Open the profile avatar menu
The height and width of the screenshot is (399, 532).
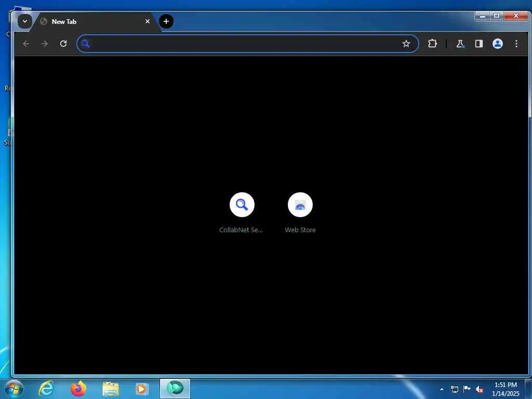pyautogui.click(x=497, y=44)
